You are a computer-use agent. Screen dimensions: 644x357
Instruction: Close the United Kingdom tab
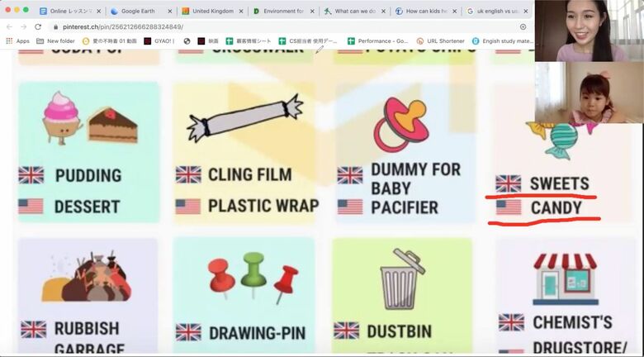coord(241,12)
